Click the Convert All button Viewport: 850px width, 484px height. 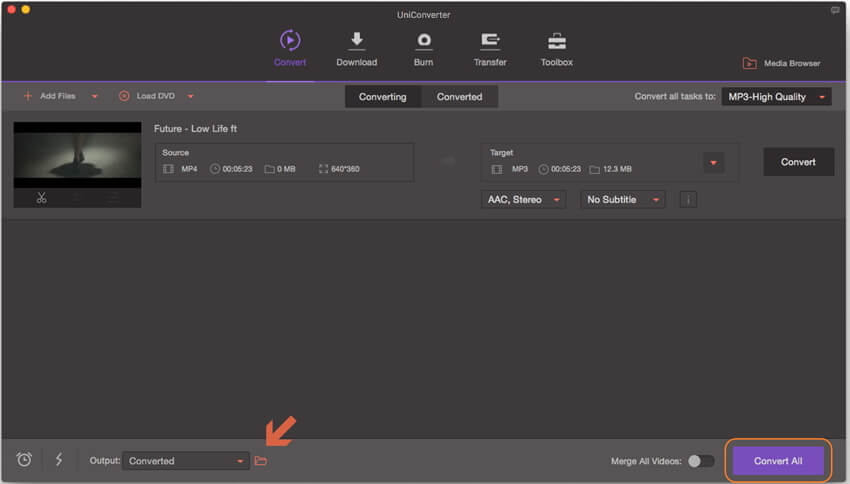coord(778,461)
